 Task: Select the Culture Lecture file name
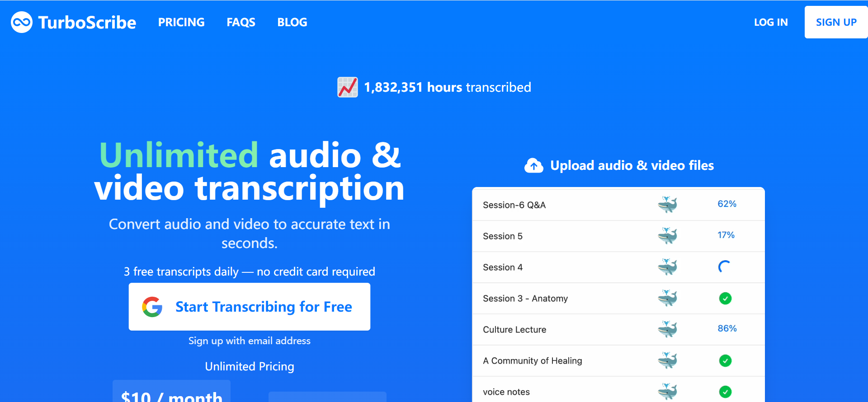[x=514, y=330]
